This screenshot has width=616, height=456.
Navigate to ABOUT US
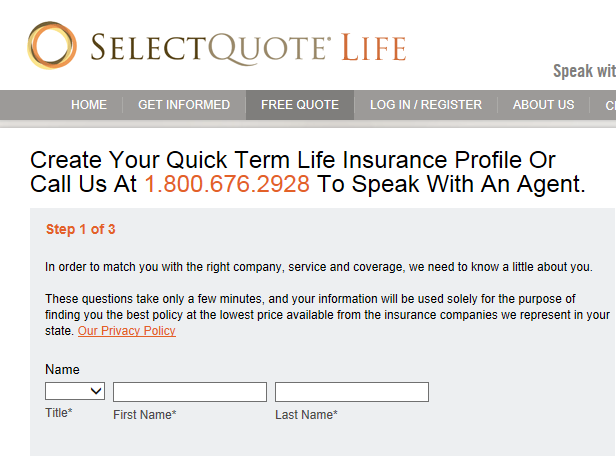click(543, 105)
